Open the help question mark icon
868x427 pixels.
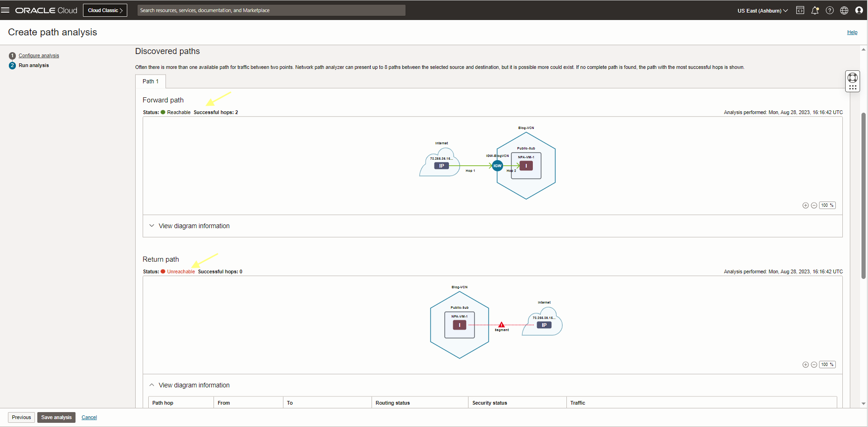829,10
